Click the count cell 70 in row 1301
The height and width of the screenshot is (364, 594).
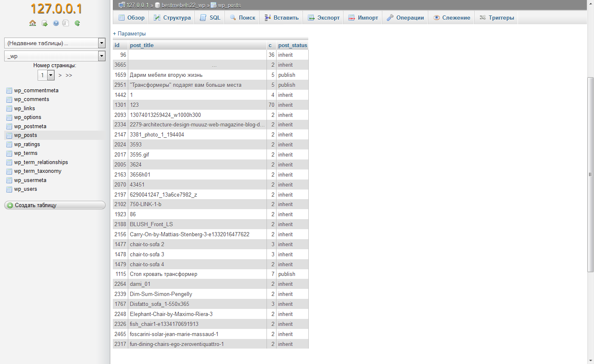tap(272, 105)
